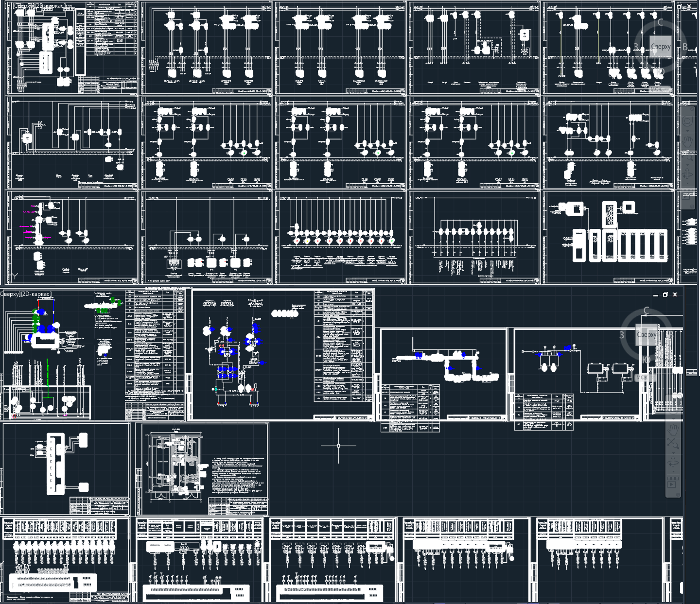
Task: Select east (В) on upper window ViewCube
Action: pyautogui.click(x=685, y=47)
